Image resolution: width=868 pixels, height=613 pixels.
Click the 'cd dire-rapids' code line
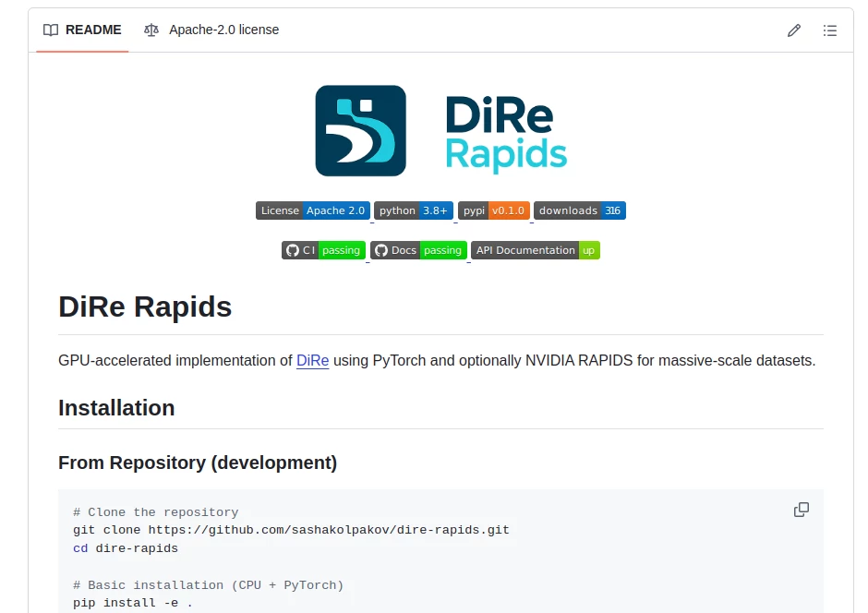[126, 548]
